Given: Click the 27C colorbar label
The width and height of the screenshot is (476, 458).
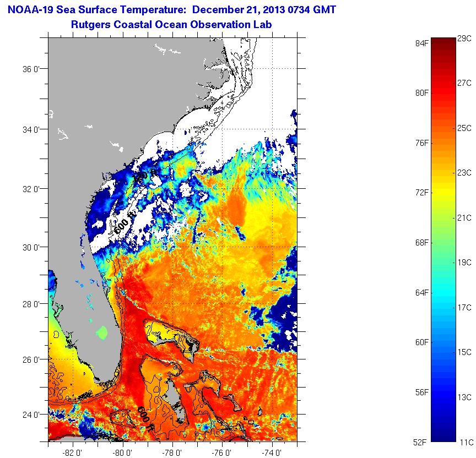Looking at the screenshot, I should click(464, 83).
